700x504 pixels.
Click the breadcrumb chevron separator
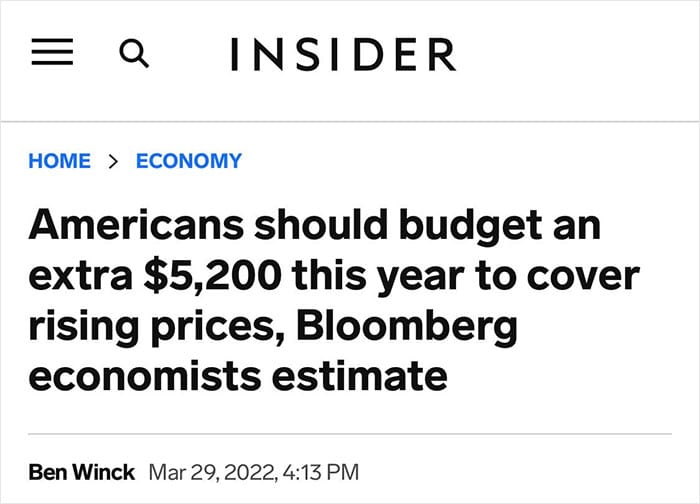click(x=113, y=161)
